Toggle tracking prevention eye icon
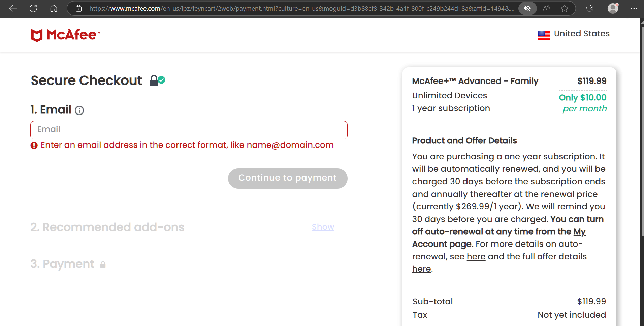 [x=527, y=8]
